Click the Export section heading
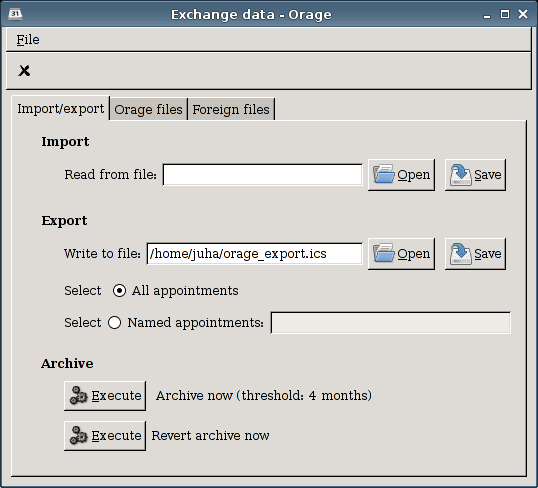538x488 pixels. click(x=64, y=221)
